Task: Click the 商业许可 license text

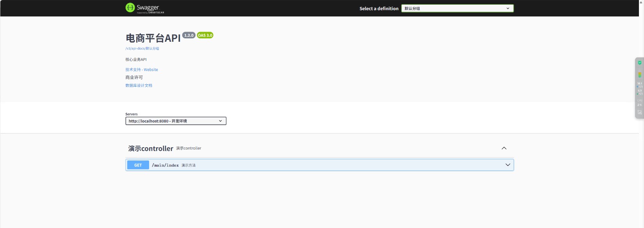Action: [134, 77]
